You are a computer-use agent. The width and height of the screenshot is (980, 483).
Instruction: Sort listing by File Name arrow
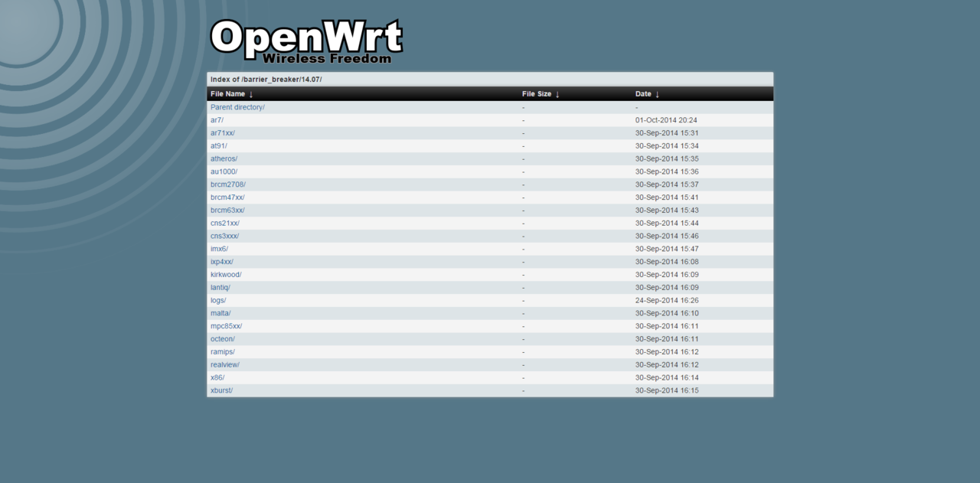click(x=251, y=94)
